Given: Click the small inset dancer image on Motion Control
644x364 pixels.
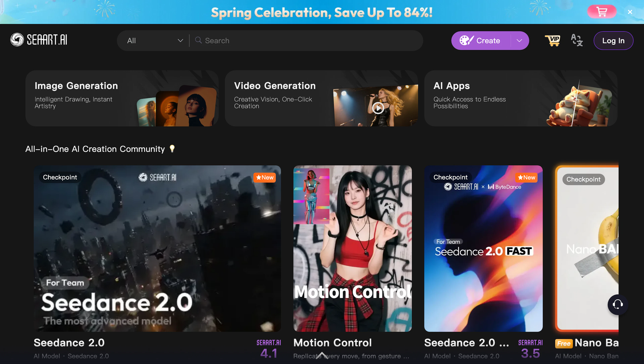Looking at the screenshot, I should coord(311,196).
